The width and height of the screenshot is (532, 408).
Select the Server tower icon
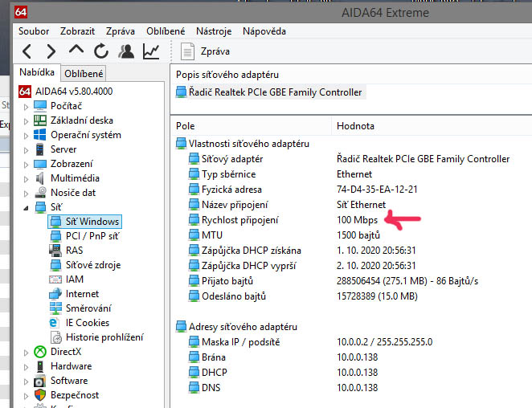click(40, 149)
